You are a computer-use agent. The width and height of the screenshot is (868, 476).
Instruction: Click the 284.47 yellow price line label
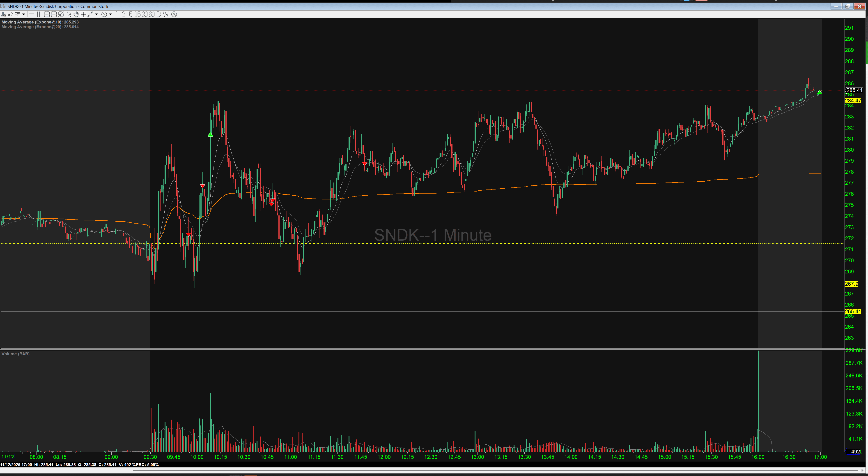coord(853,100)
